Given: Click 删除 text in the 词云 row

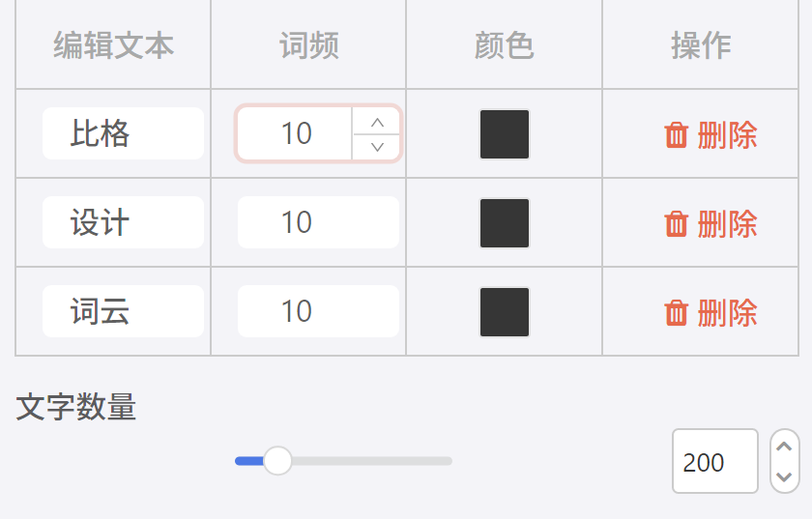Looking at the screenshot, I should pyautogui.click(x=727, y=312).
